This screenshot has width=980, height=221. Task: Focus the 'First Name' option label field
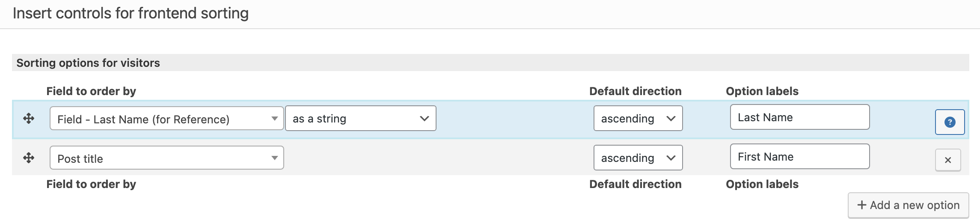point(800,156)
